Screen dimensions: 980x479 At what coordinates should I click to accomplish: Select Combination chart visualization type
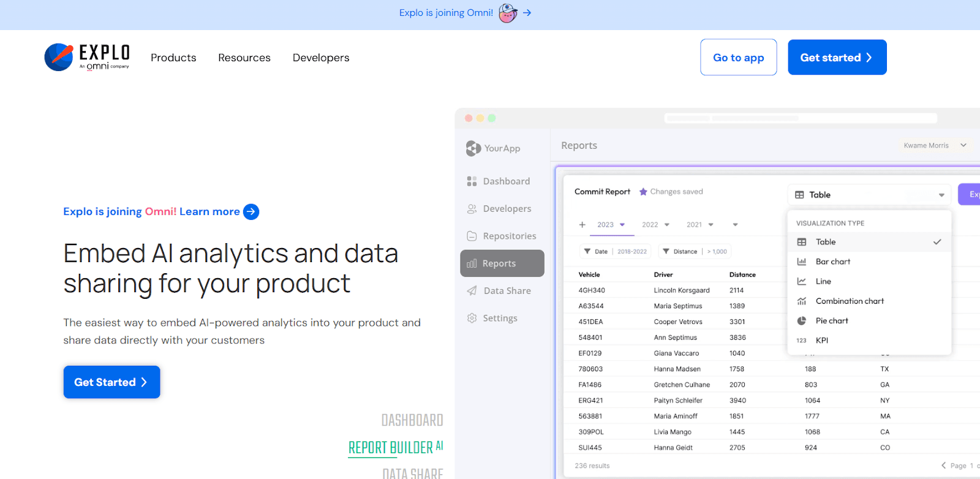(x=869, y=301)
